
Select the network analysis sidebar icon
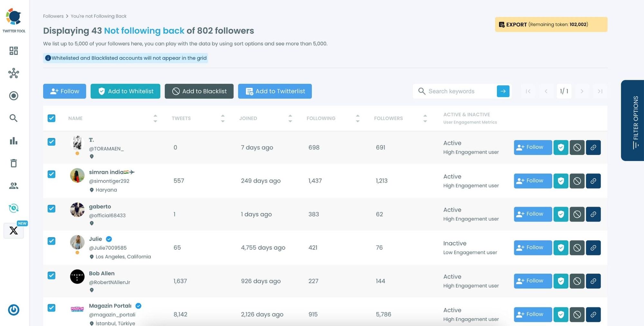(x=14, y=73)
